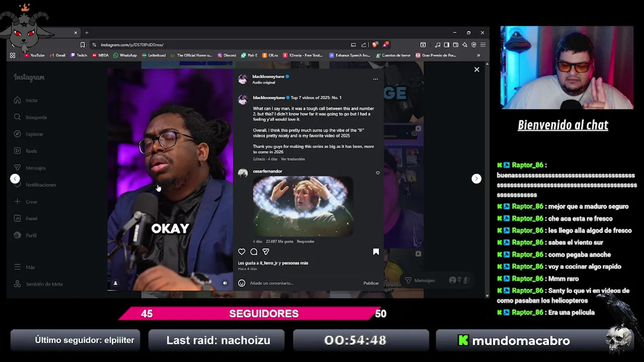Click Responder under cesarfernandor's comment
The image size is (644, 362).
[x=305, y=241]
